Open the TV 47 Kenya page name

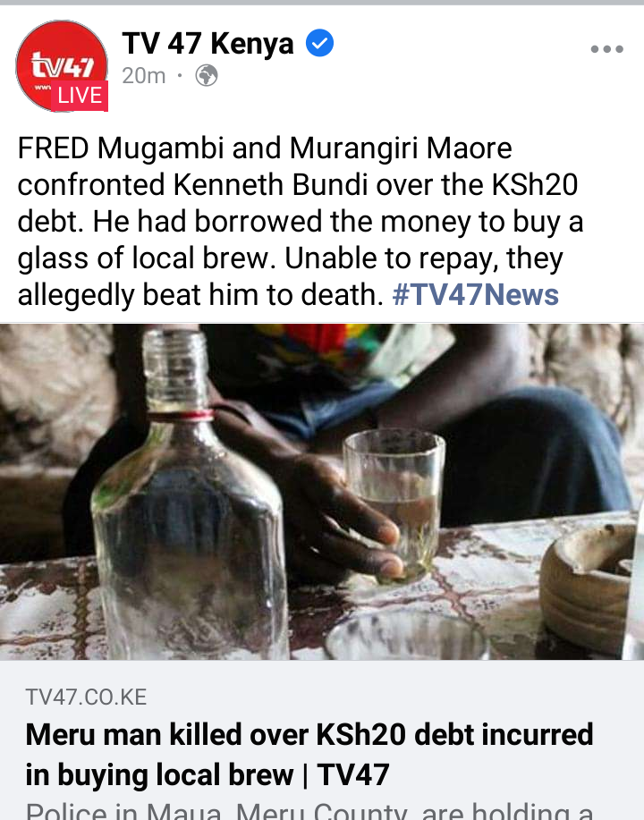pos(208,43)
